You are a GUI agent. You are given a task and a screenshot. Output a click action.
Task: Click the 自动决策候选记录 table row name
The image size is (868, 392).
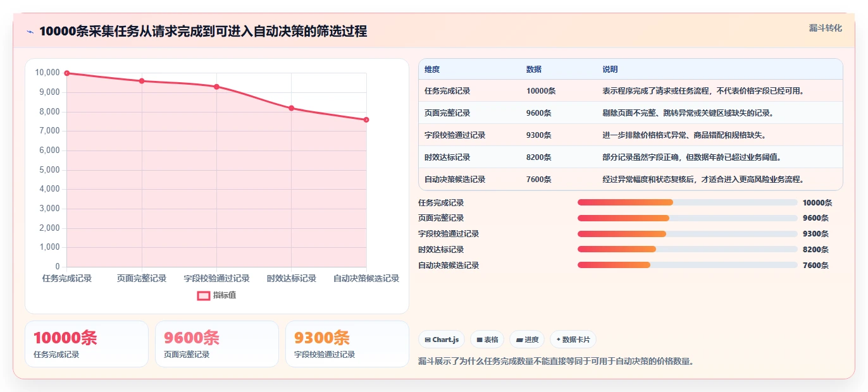point(455,180)
